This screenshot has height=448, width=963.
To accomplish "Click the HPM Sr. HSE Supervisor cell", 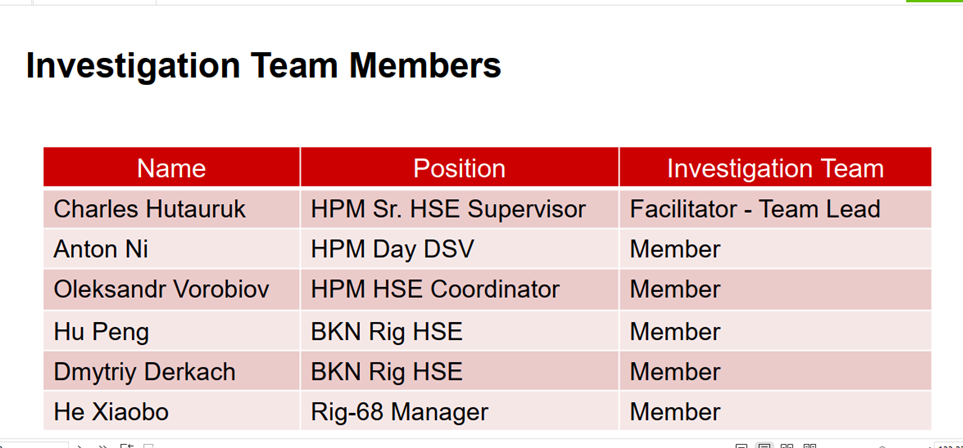I will 459,209.
